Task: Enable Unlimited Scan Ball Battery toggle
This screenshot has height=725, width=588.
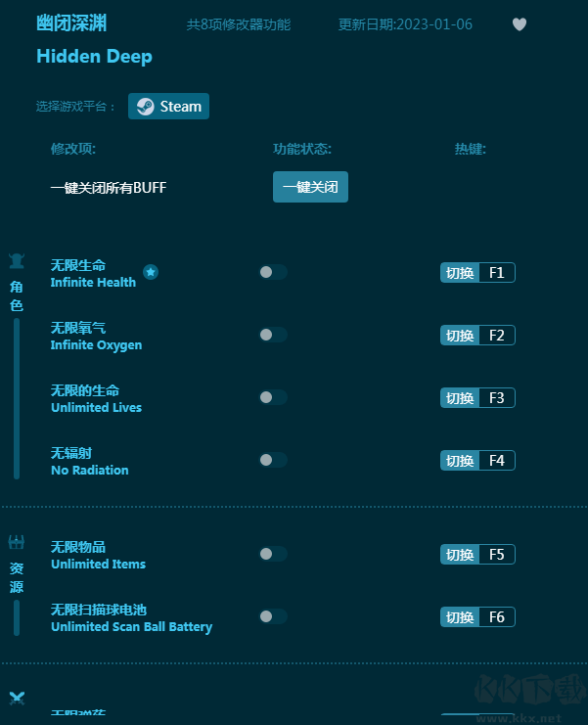Action: (273, 616)
